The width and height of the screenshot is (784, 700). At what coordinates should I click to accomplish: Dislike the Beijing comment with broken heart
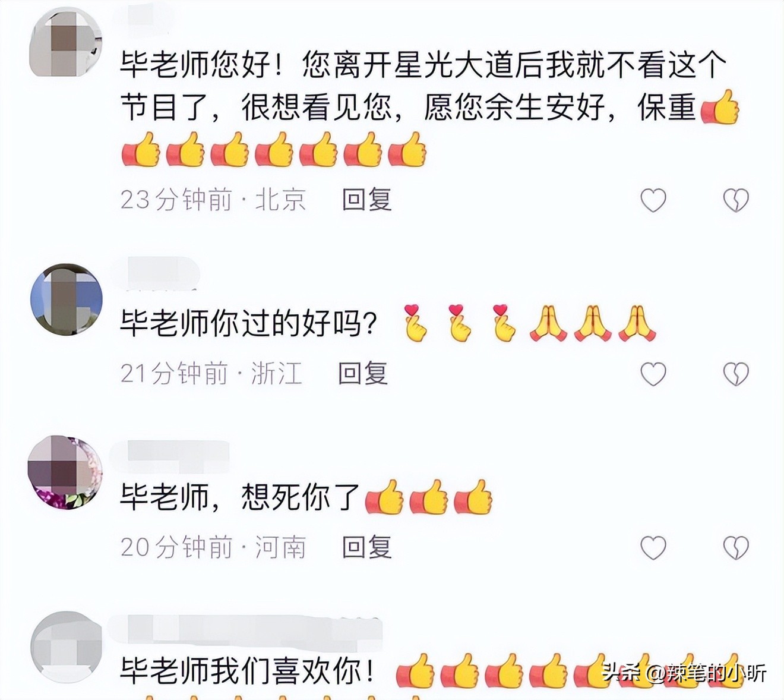(x=736, y=200)
